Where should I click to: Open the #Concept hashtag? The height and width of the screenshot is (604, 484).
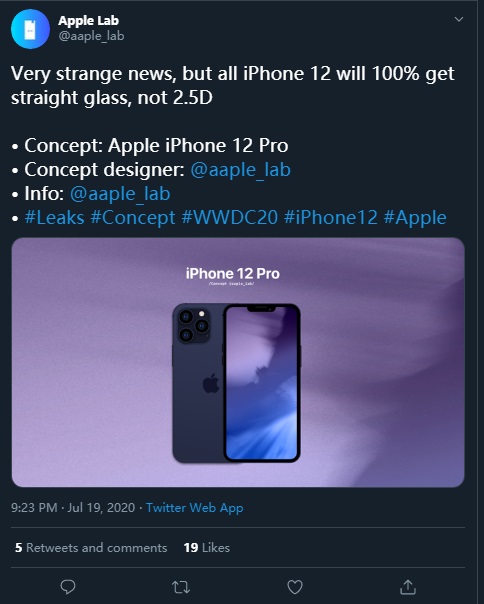[133, 218]
